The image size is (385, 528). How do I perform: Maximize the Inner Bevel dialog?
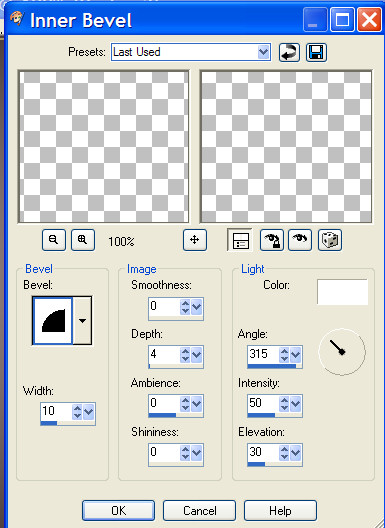[342, 20]
